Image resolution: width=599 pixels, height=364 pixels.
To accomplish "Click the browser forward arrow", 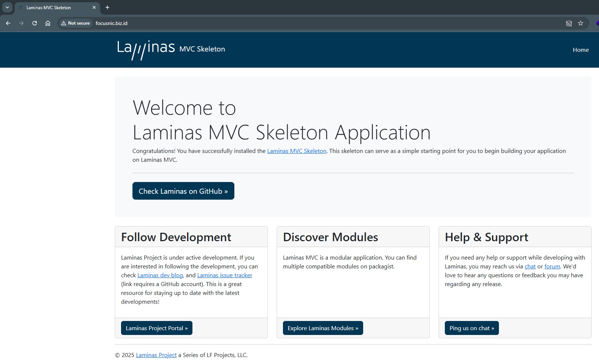I will point(21,23).
